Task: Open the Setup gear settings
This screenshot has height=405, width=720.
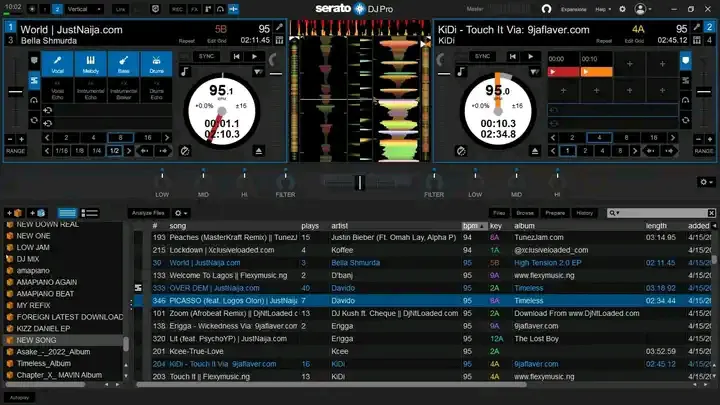Action: (622, 9)
